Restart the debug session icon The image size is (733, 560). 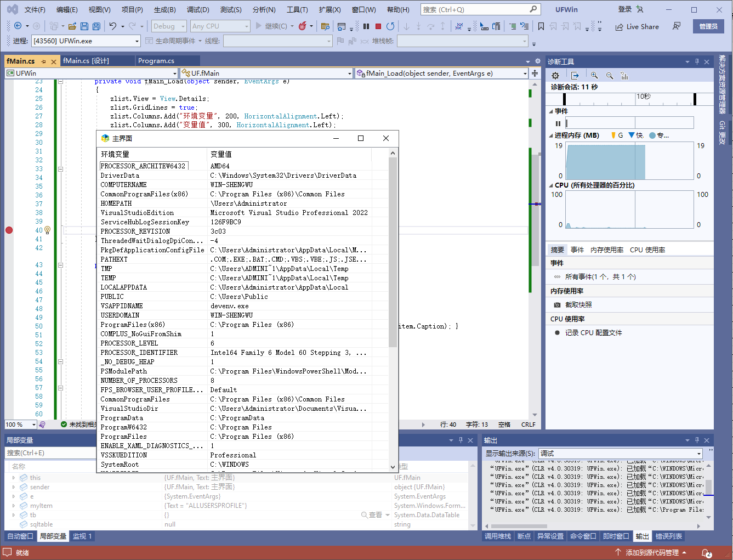coord(390,26)
